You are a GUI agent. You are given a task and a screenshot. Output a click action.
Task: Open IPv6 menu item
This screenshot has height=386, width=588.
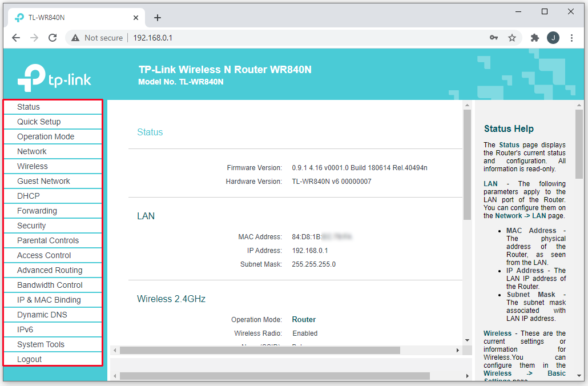tap(53, 329)
